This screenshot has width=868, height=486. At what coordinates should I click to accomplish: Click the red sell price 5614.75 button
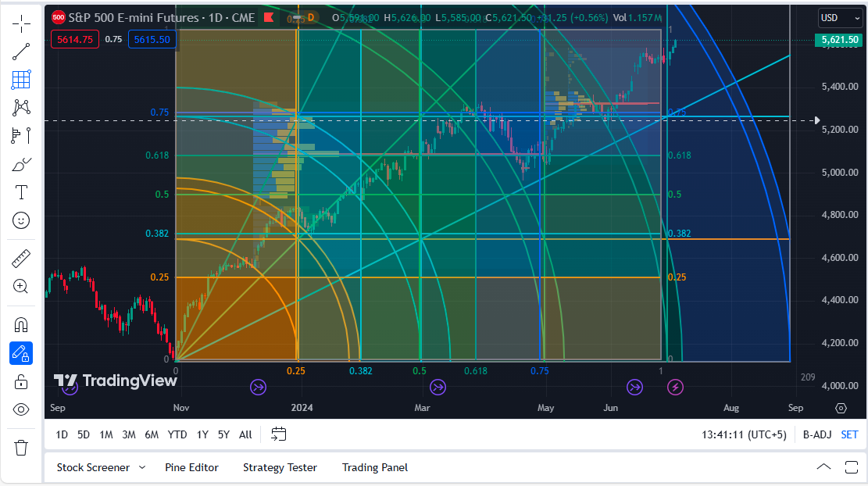(x=75, y=39)
